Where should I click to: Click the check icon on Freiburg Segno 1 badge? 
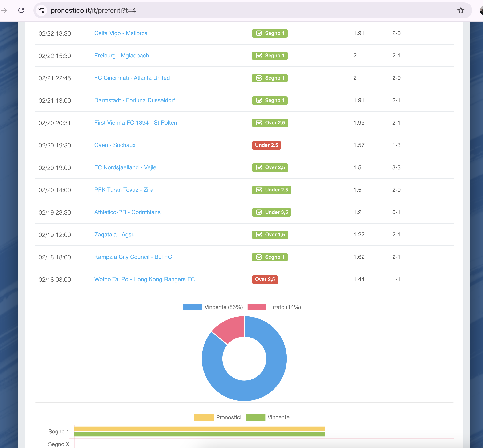tap(259, 56)
